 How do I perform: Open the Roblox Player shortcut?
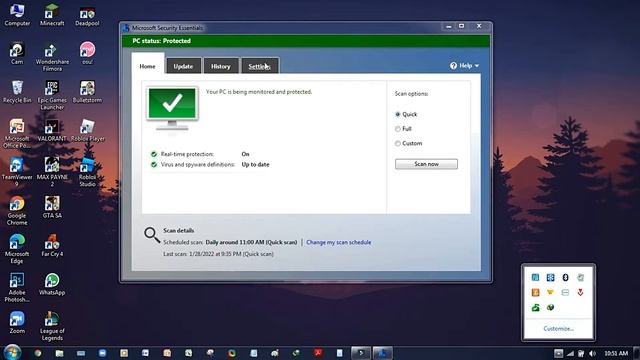pos(87,131)
